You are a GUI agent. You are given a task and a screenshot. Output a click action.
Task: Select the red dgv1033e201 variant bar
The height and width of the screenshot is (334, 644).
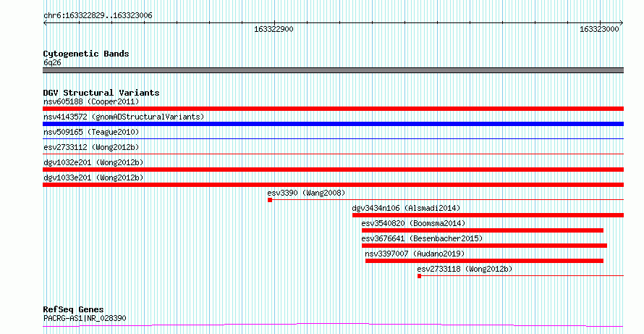point(333,185)
